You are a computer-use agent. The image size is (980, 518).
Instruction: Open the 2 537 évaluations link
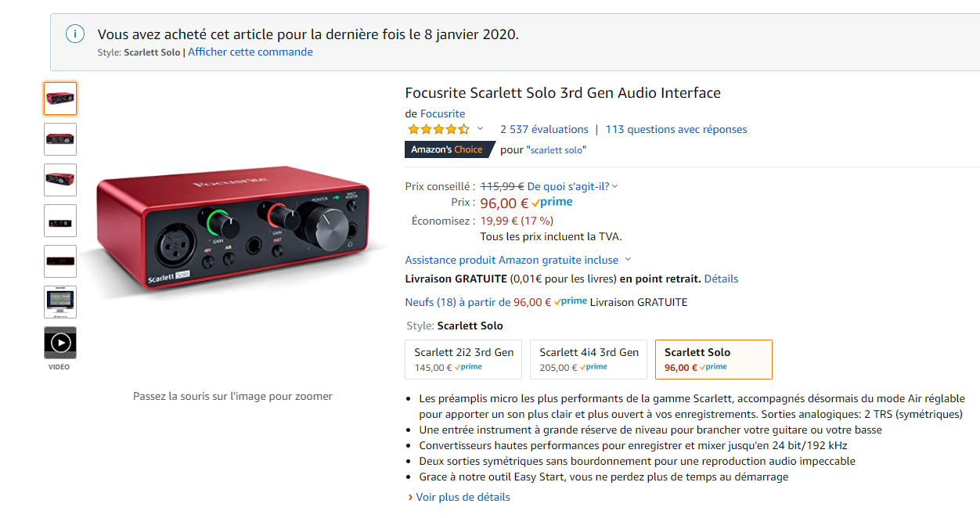coord(544,129)
